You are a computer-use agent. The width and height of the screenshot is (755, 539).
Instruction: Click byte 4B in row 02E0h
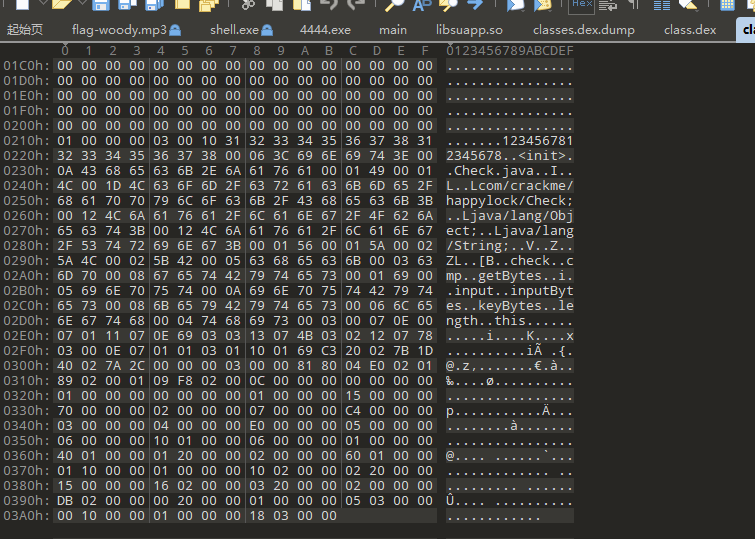[x=305, y=336]
